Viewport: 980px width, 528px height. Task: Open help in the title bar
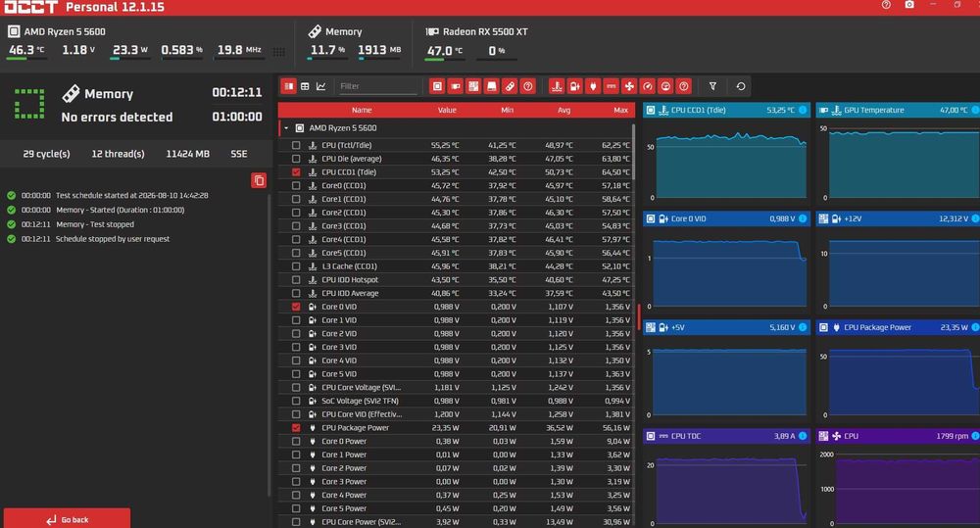886,5
